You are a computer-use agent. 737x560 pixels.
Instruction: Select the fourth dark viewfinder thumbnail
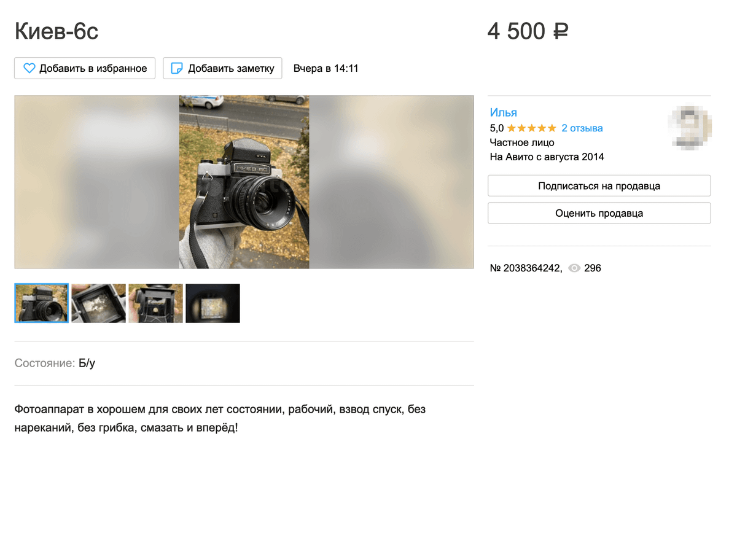click(213, 303)
